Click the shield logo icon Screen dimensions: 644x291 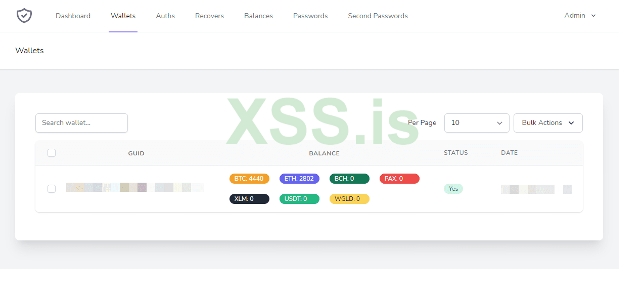point(24,16)
